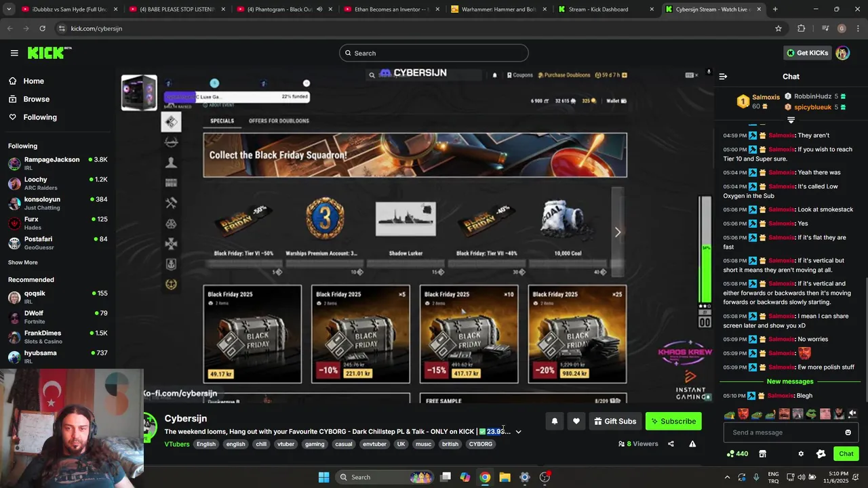
Task: Open hyubsama recommended channel
Action: click(58, 357)
